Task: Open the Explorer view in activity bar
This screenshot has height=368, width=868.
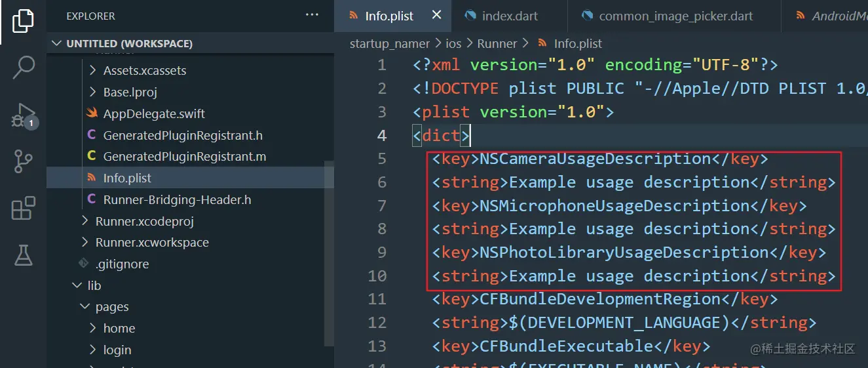Action: pyautogui.click(x=23, y=21)
